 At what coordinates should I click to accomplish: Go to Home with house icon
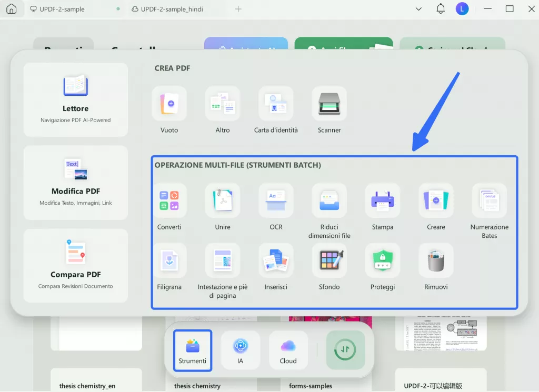[12, 8]
